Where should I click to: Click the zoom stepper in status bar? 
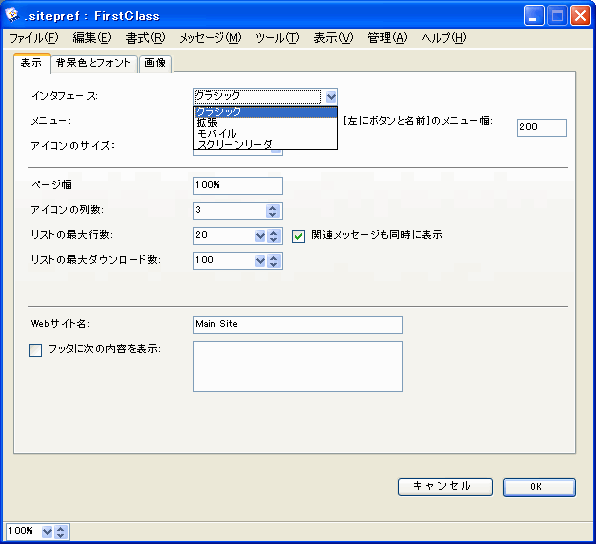[x=61, y=531]
